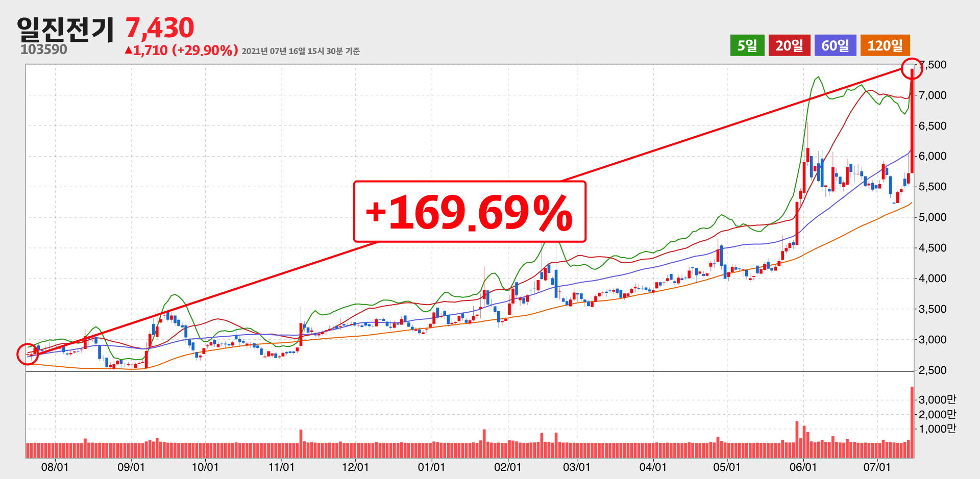The height and width of the screenshot is (479, 980).
Task: Click the tallest volume bar at far right
Action: 912,422
